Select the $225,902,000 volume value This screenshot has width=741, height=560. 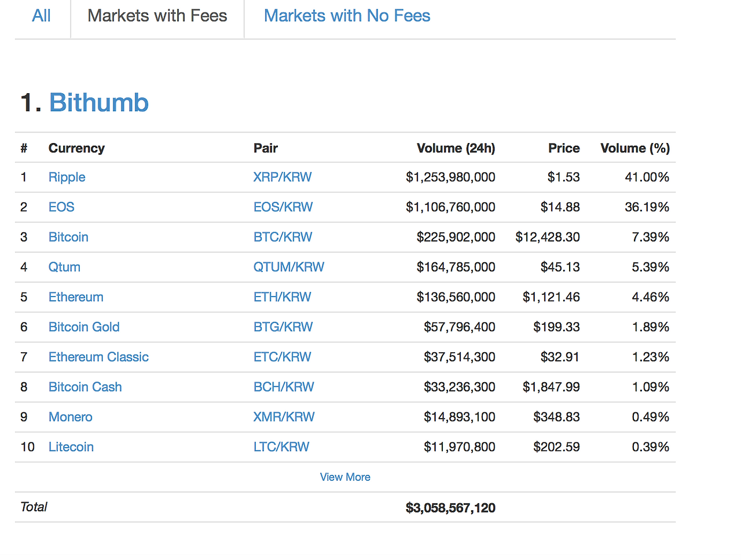pyautogui.click(x=456, y=237)
